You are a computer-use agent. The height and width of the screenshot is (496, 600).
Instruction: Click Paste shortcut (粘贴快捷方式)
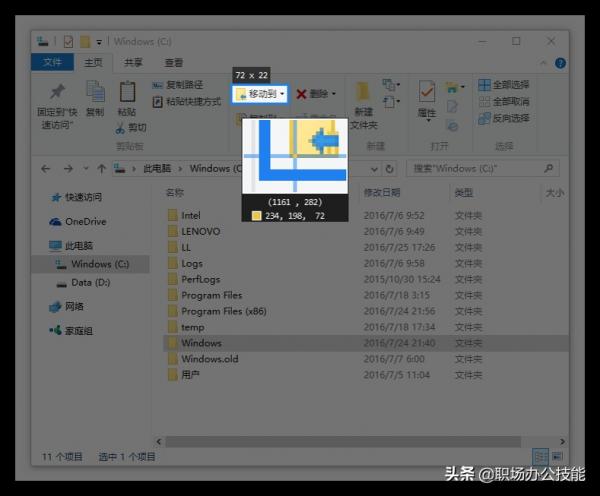click(187, 102)
